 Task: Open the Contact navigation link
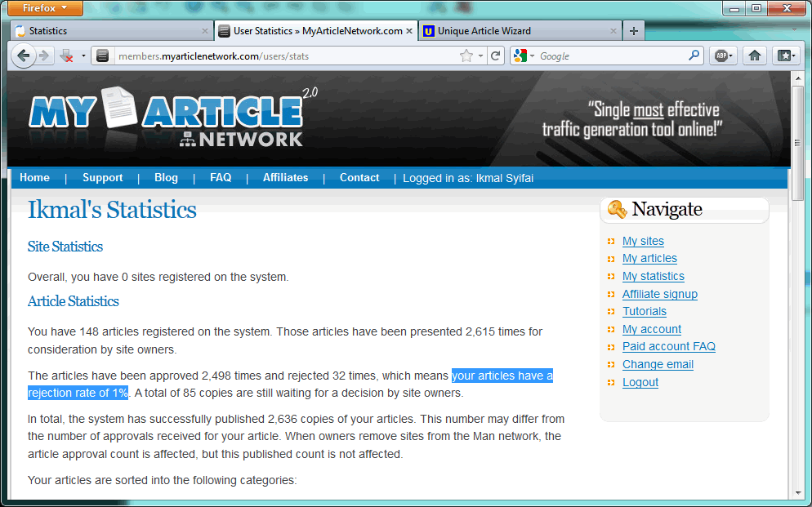click(x=359, y=177)
